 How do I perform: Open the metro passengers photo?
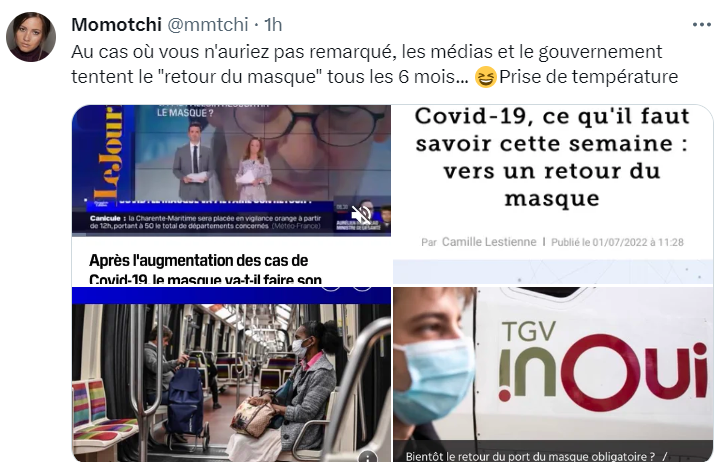point(231,374)
